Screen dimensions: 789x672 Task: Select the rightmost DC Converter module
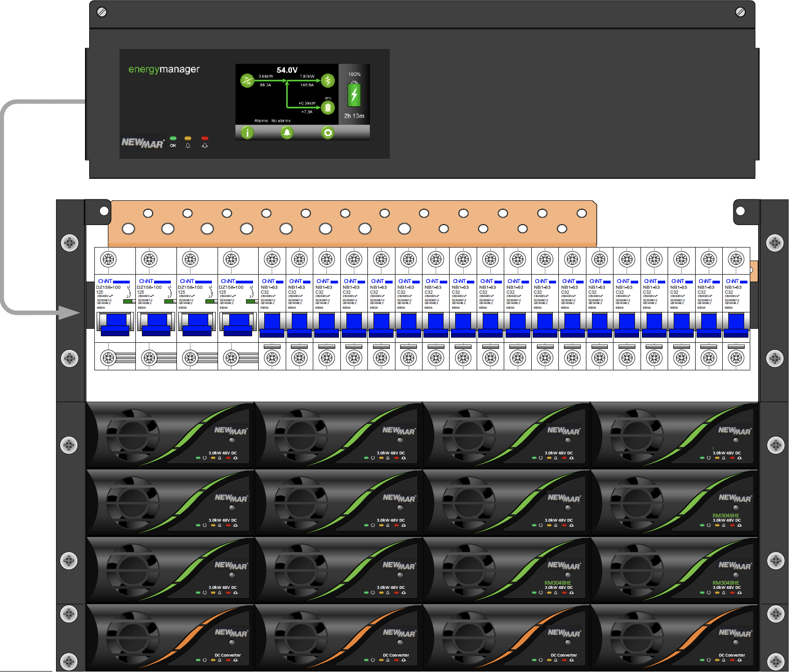674,638
